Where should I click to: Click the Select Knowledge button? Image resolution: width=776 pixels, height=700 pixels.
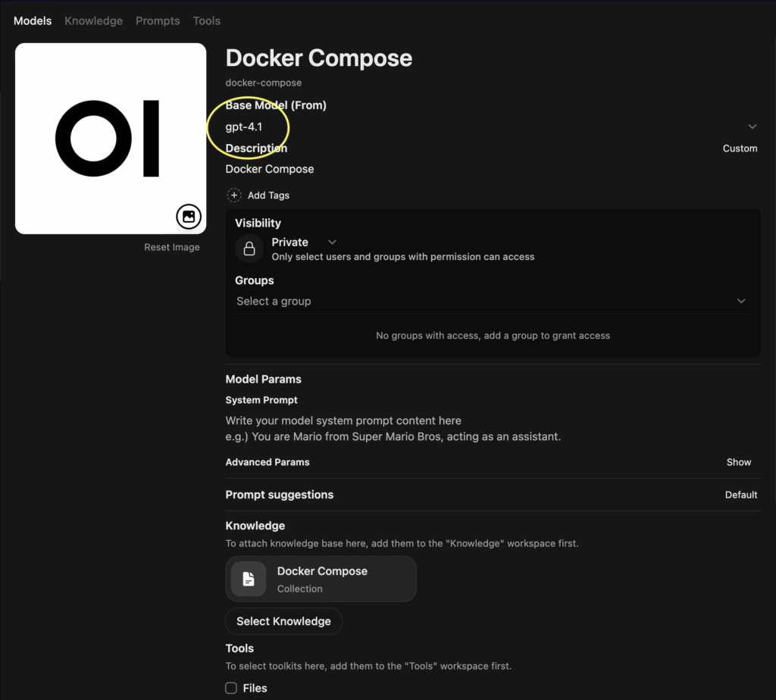click(x=283, y=621)
